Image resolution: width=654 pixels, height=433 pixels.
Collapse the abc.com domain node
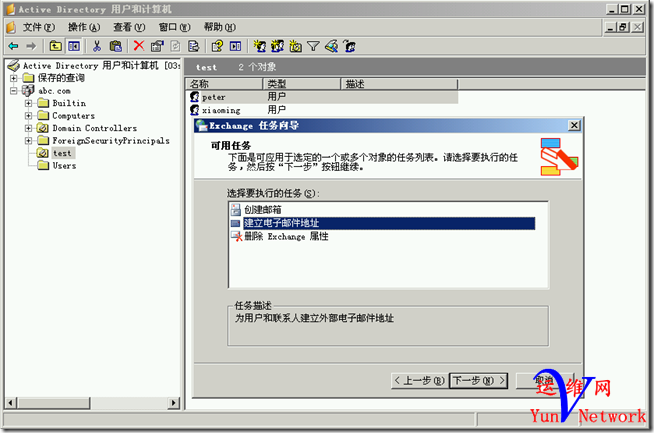coord(14,91)
